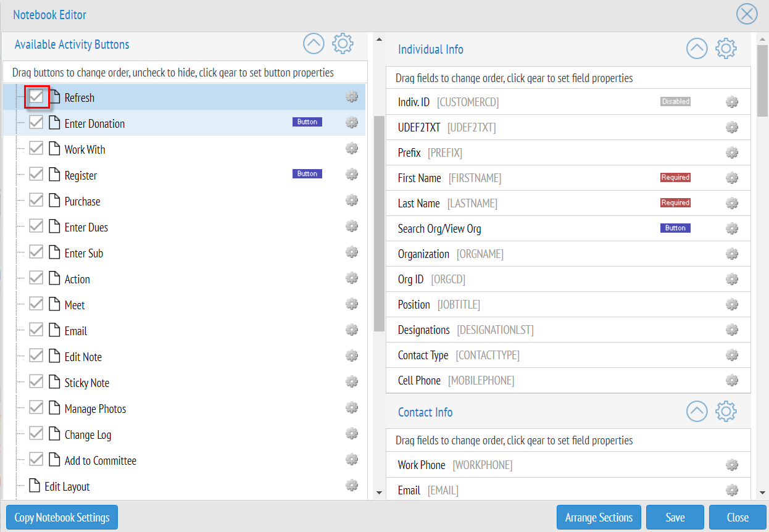
Task: Close the Notebook Editor with X
Action: coord(747,14)
